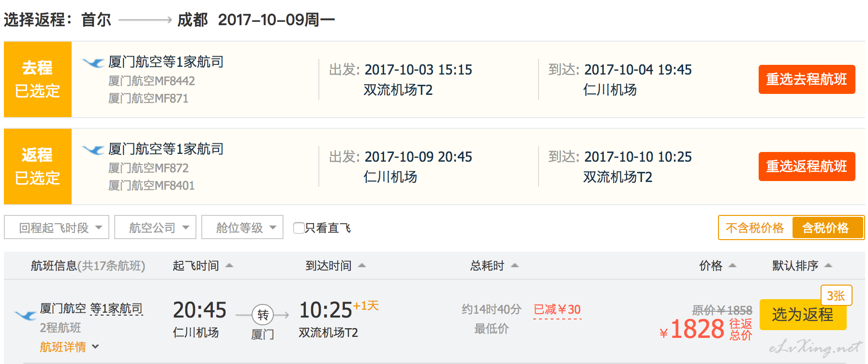
Task: Click the 转 transfer circle icon
Action: (263, 315)
